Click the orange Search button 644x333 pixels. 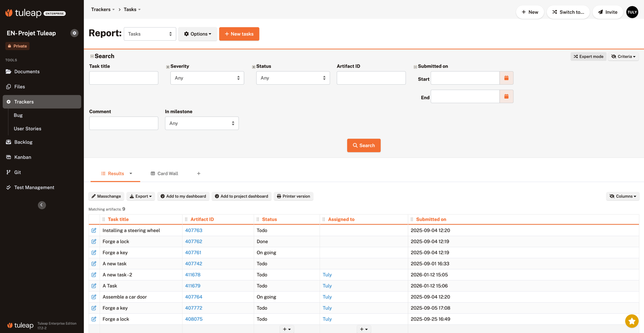[x=364, y=145]
